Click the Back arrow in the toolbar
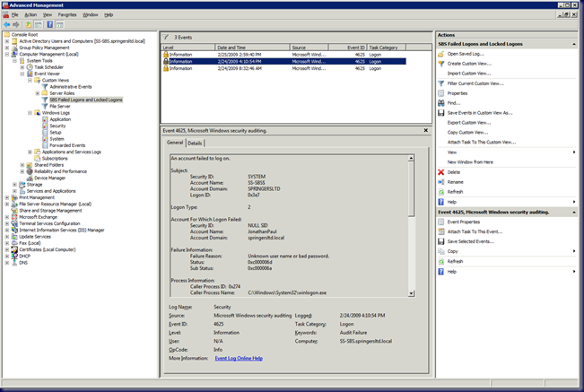The height and width of the screenshot is (392, 584). click(x=6, y=24)
